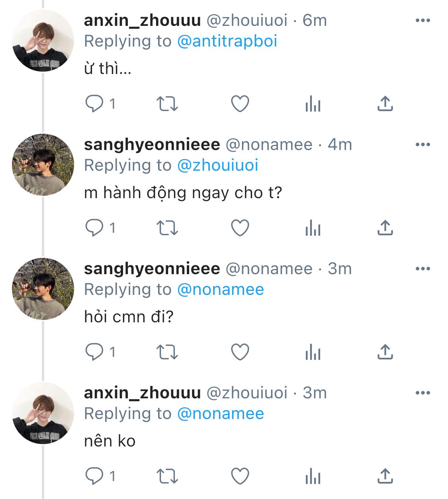
Task: View analytics for the "ừ thì..." tweet
Action: [x=313, y=104]
